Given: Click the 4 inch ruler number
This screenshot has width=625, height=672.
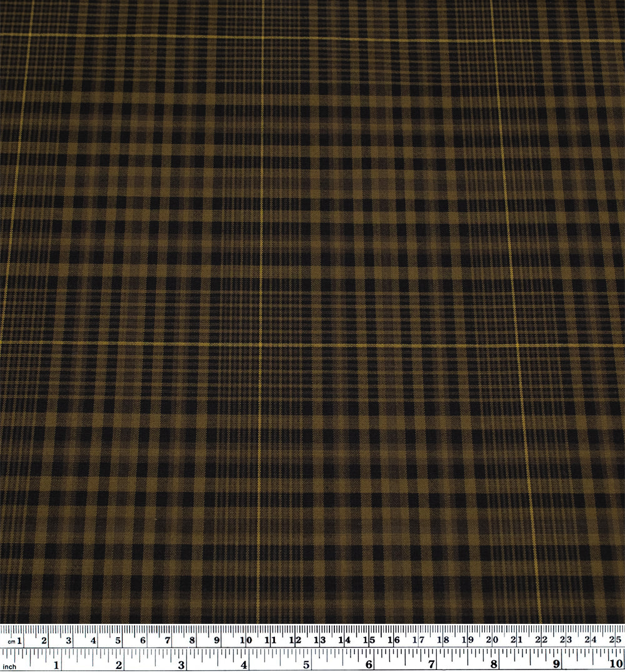Looking at the screenshot, I should (x=244, y=665).
